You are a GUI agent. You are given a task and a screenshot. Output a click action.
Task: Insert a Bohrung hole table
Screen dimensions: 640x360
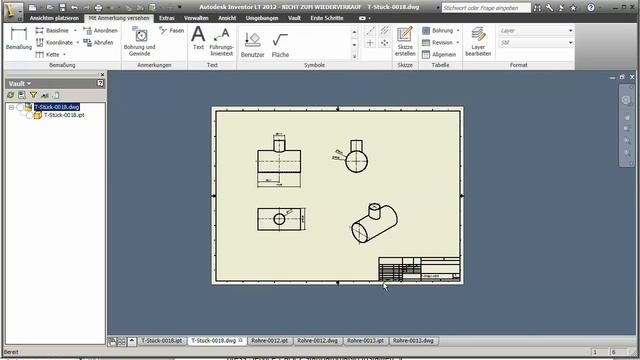pos(438,31)
